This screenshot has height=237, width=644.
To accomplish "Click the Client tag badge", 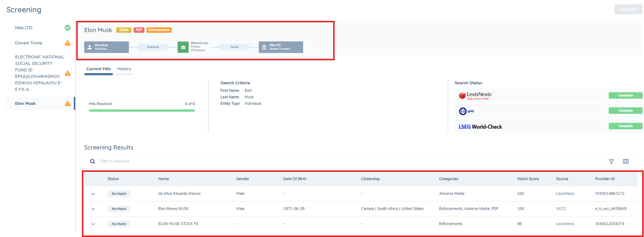I will (124, 30).
